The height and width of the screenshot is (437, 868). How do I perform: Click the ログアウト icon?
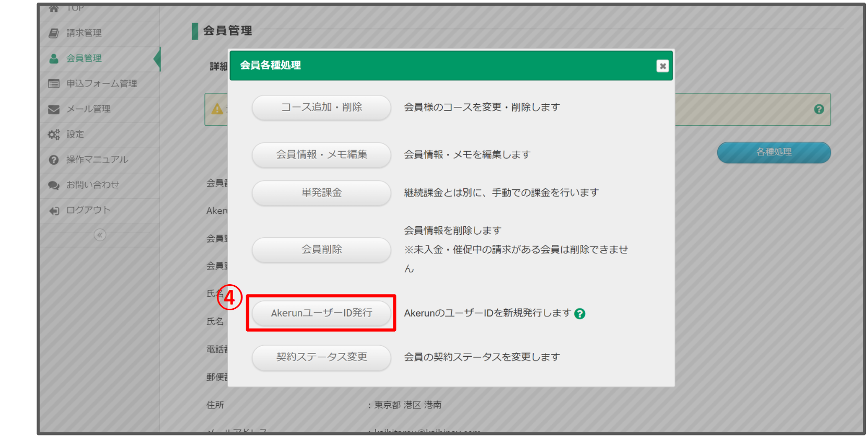[x=54, y=211]
